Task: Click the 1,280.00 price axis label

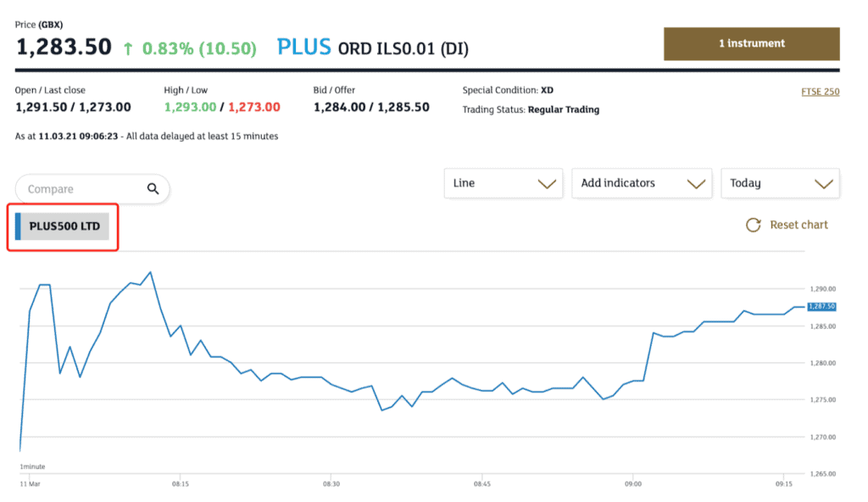Action: 822,363
